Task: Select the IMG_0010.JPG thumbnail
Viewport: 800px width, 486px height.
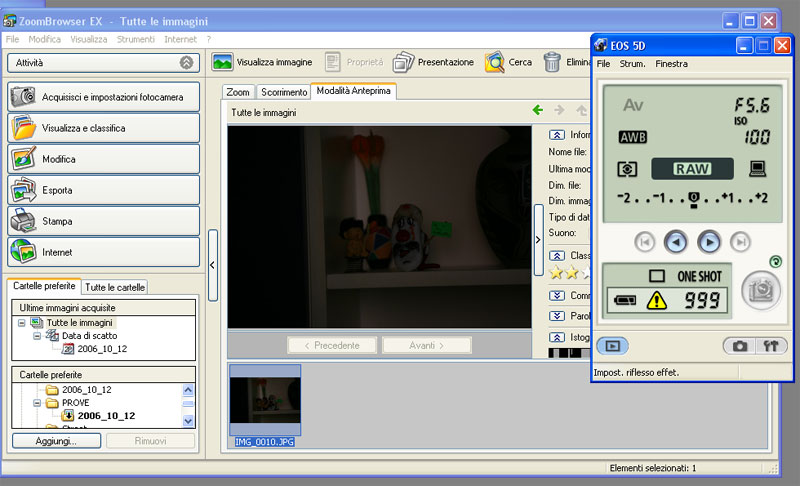Action: point(265,400)
